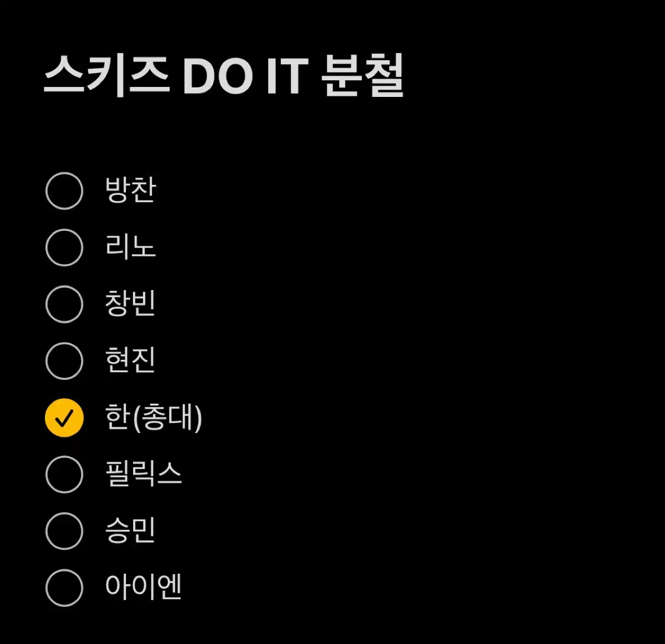Tap the 창빈 option label text
This screenshot has width=665, height=644.
(x=131, y=303)
